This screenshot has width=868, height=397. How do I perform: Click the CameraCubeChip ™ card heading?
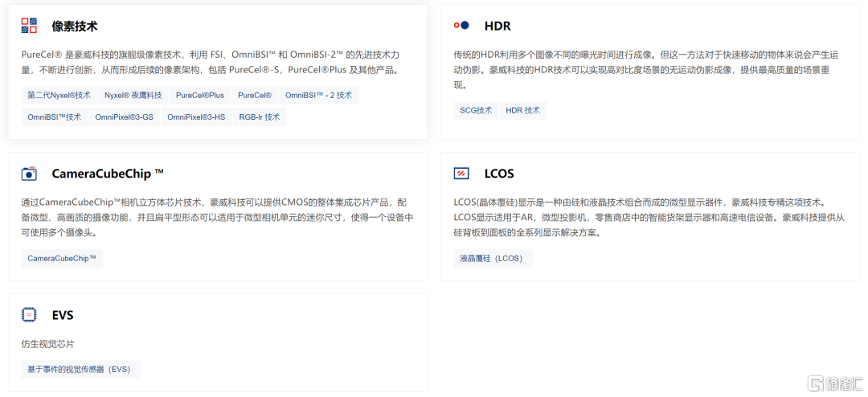tap(108, 174)
